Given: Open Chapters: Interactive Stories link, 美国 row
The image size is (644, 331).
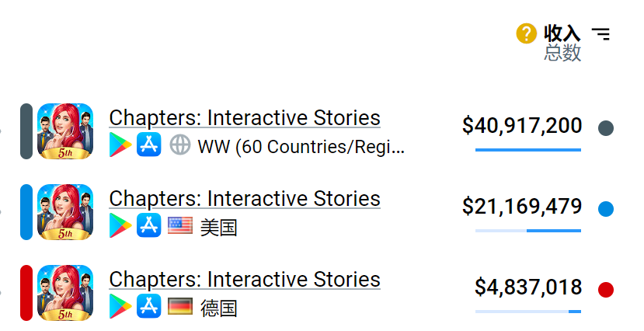Looking at the screenshot, I should 245,198.
